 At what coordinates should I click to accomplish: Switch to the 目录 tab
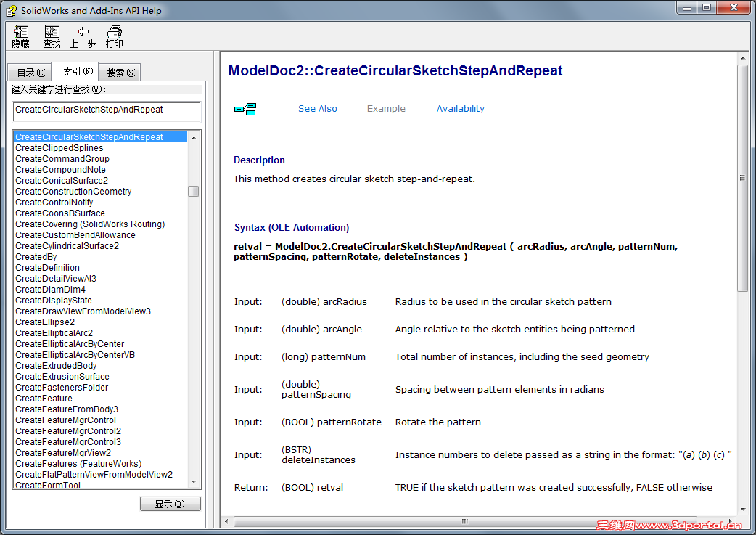tap(30, 73)
